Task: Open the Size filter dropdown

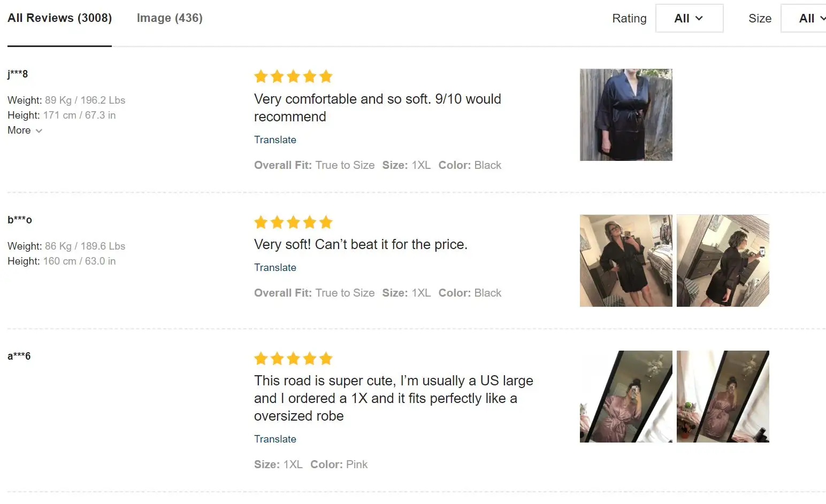Action: point(805,19)
